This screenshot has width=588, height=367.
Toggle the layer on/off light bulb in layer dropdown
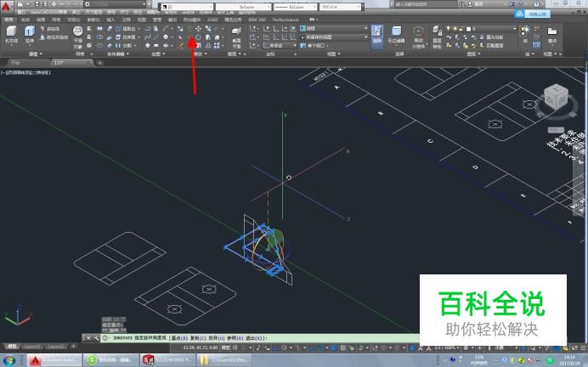click(x=448, y=29)
